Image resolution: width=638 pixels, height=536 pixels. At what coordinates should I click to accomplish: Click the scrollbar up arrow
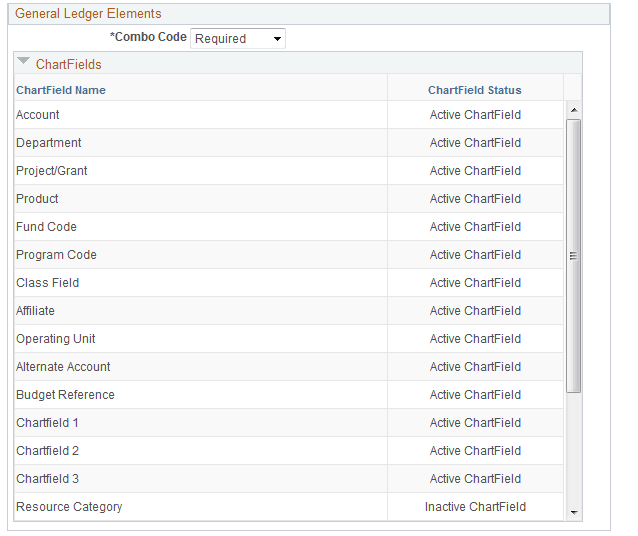(x=574, y=110)
